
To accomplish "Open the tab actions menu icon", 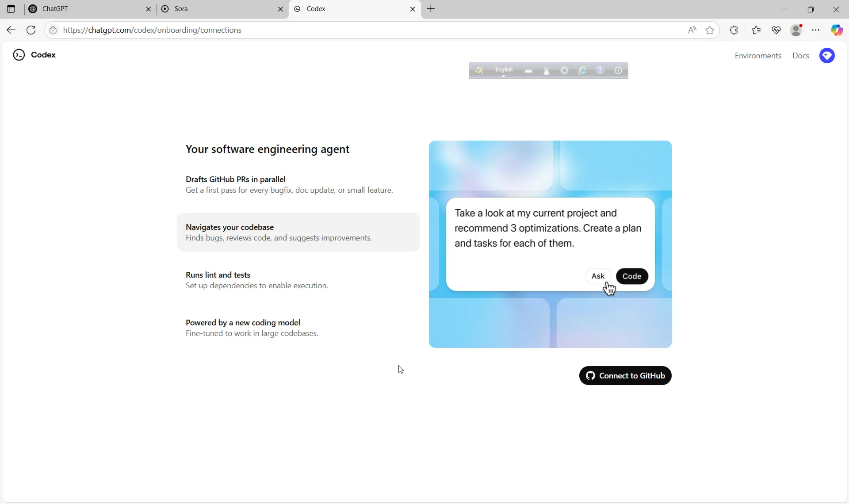I will point(11,9).
